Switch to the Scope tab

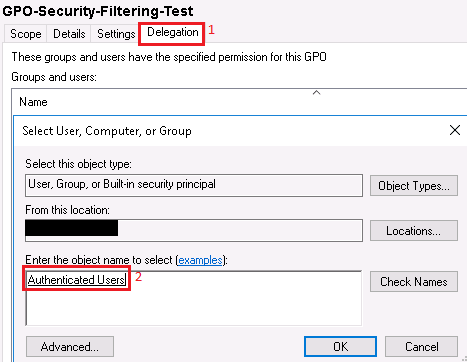coord(26,34)
